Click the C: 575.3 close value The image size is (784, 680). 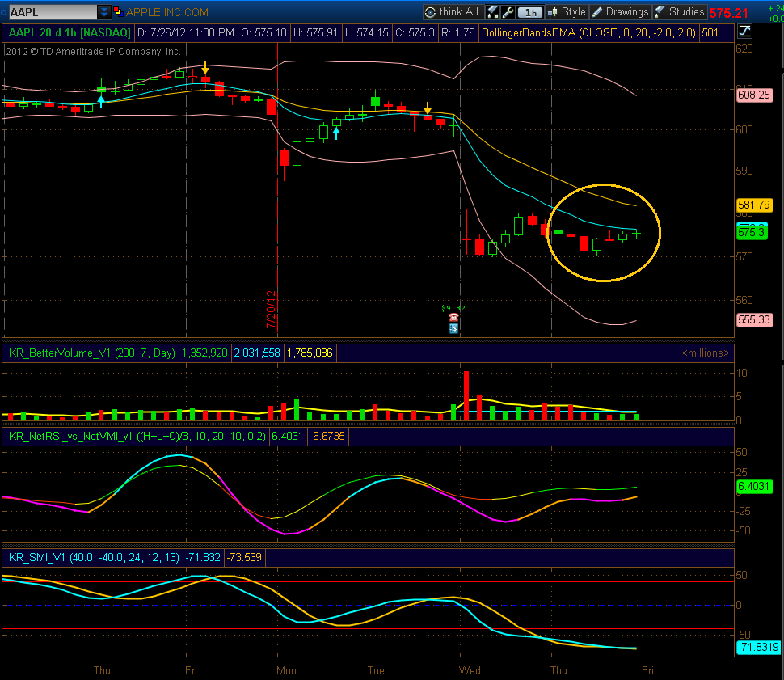415,33
